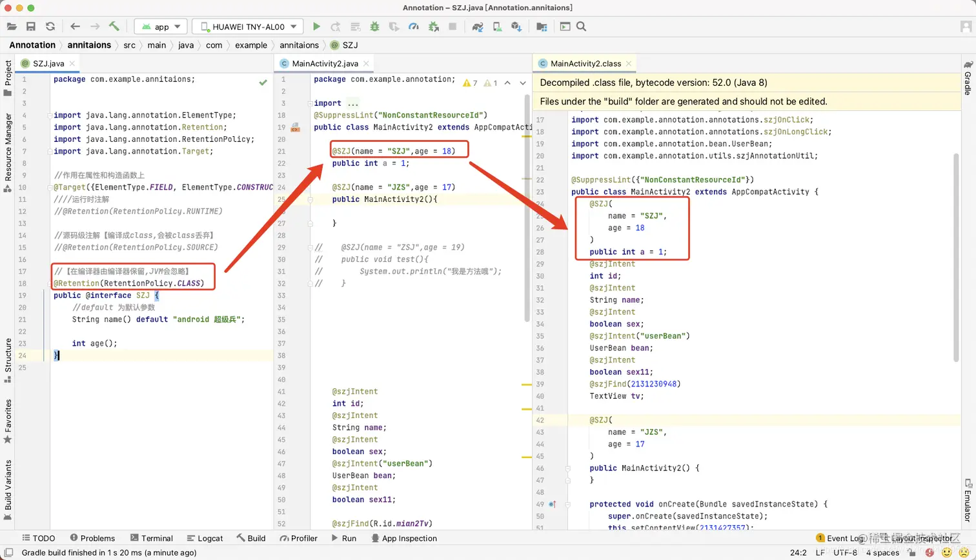Toggle the Build Variants tool window

pos(8,488)
